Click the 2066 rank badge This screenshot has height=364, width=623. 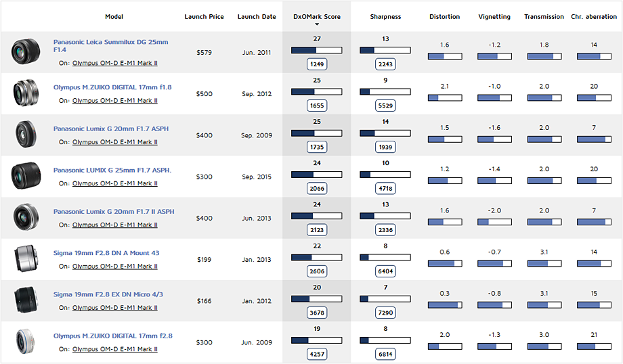click(x=317, y=189)
